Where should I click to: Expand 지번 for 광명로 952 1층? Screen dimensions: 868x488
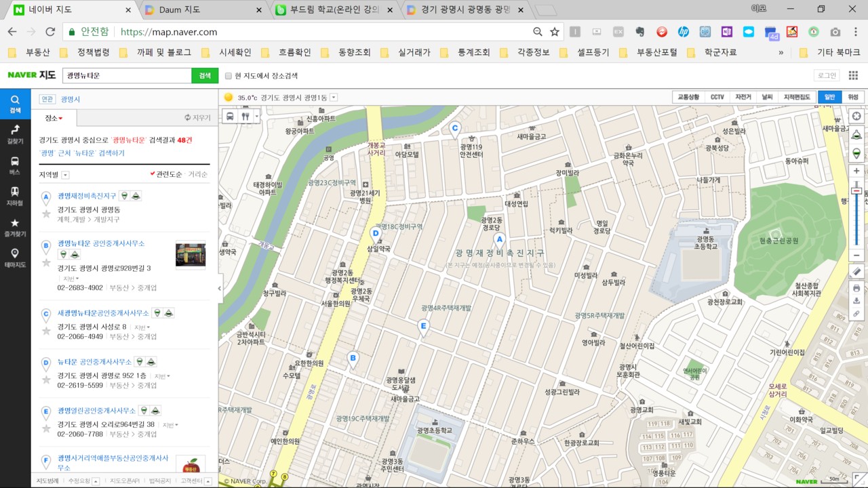(161, 376)
